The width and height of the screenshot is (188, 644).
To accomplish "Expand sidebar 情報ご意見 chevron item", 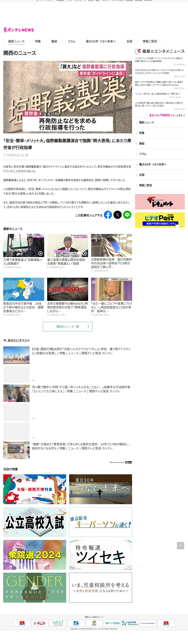I will tap(160, 185).
